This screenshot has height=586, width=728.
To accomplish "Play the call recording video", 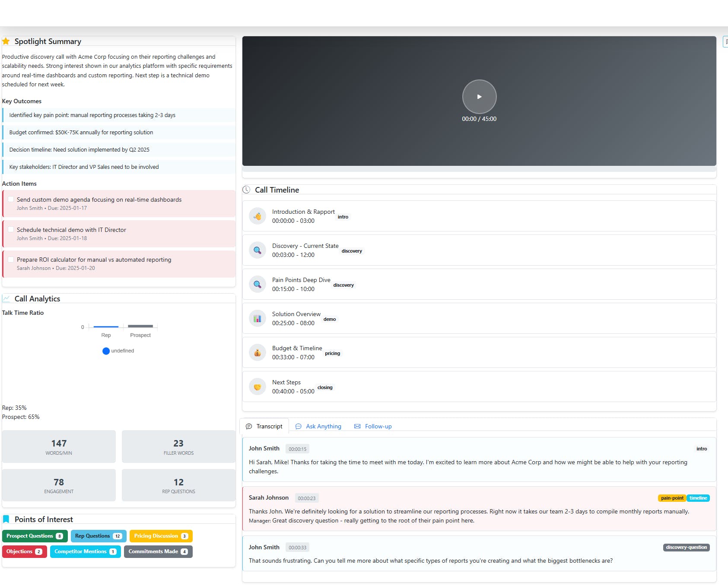I will [x=479, y=97].
